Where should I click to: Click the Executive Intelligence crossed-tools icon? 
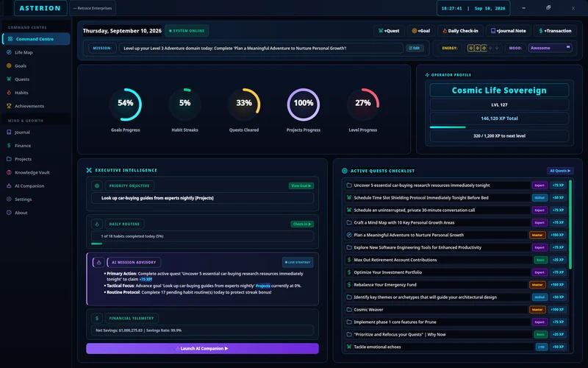89,170
